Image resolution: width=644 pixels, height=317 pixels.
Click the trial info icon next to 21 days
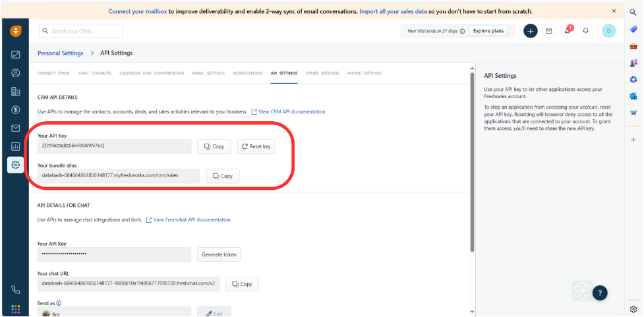coord(462,31)
